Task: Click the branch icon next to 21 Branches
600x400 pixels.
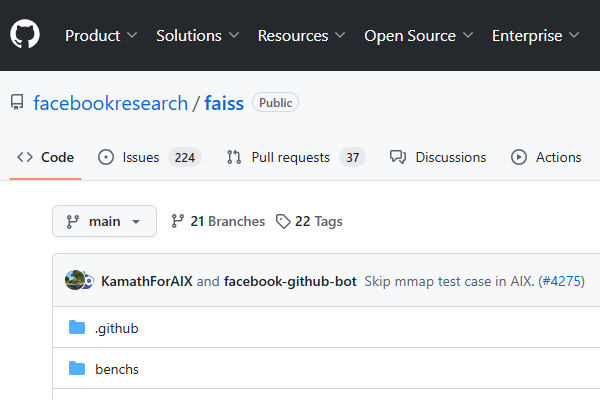Action: 177,221
